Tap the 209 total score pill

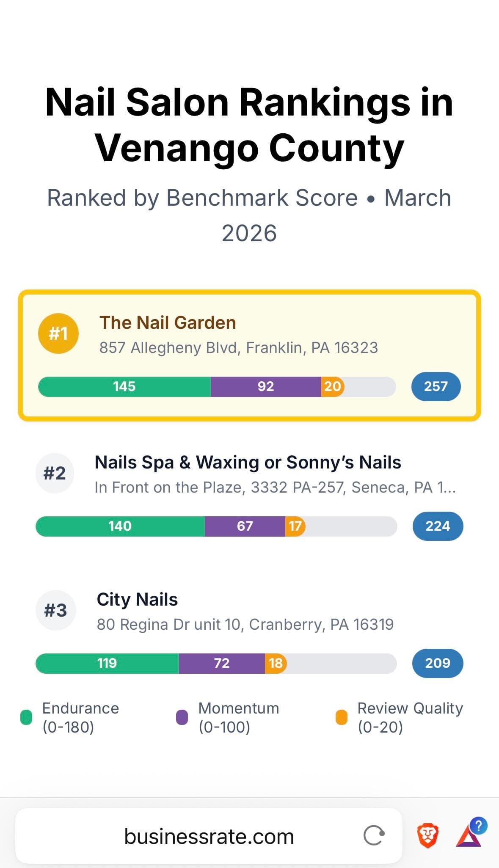(438, 663)
